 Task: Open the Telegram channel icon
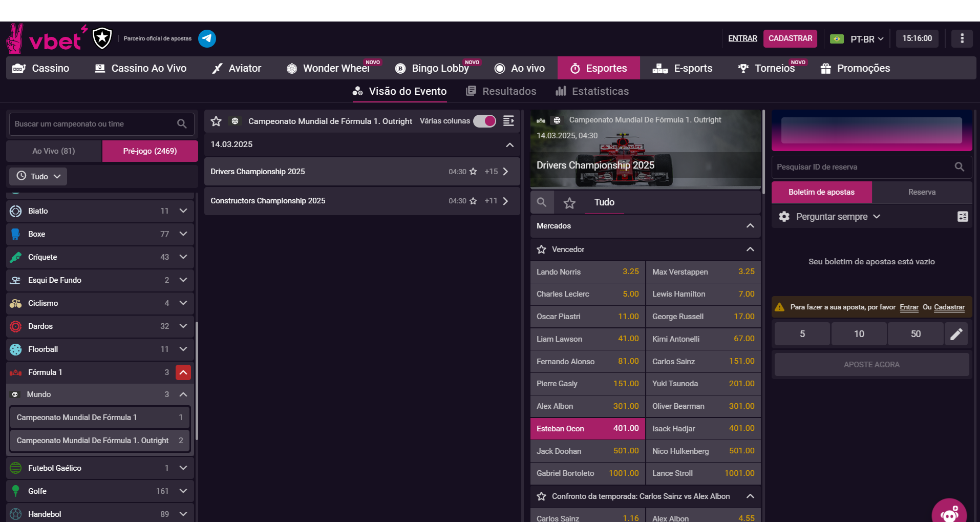coord(207,38)
